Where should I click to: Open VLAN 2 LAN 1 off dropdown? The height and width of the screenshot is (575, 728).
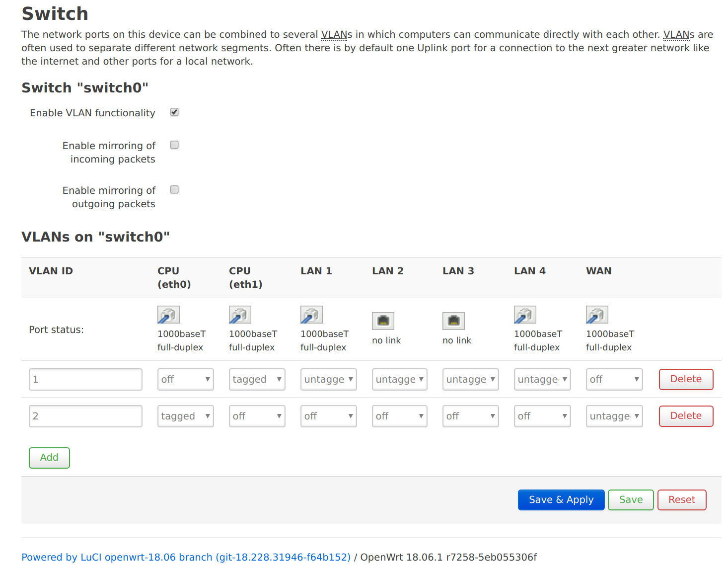[329, 416]
